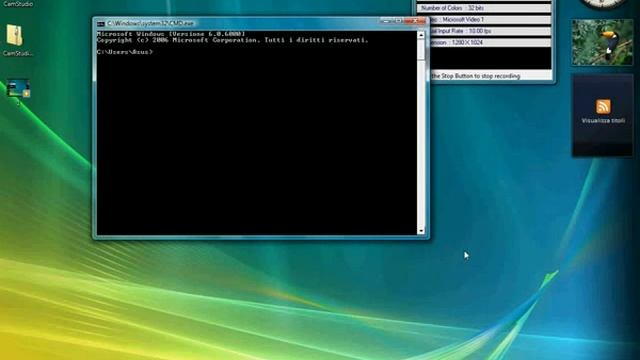Click the 'Input Rate' fps row in CamStudio
The height and width of the screenshot is (360, 640).
point(490,31)
